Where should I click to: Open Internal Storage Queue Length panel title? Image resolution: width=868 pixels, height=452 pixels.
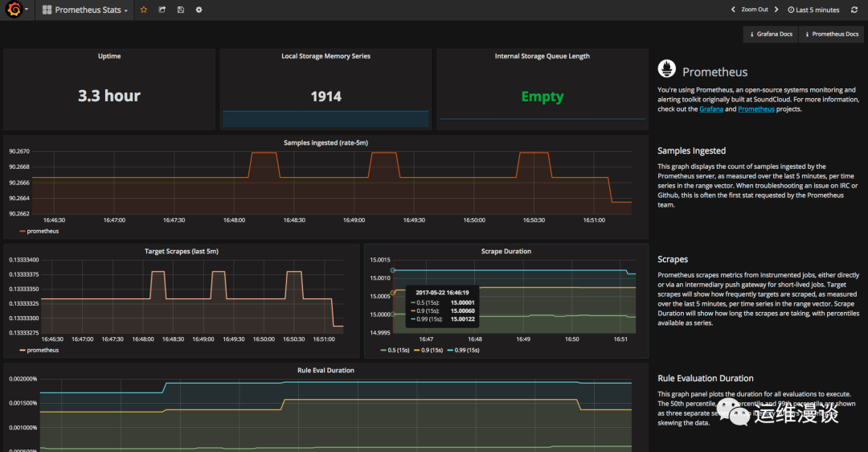(x=542, y=56)
